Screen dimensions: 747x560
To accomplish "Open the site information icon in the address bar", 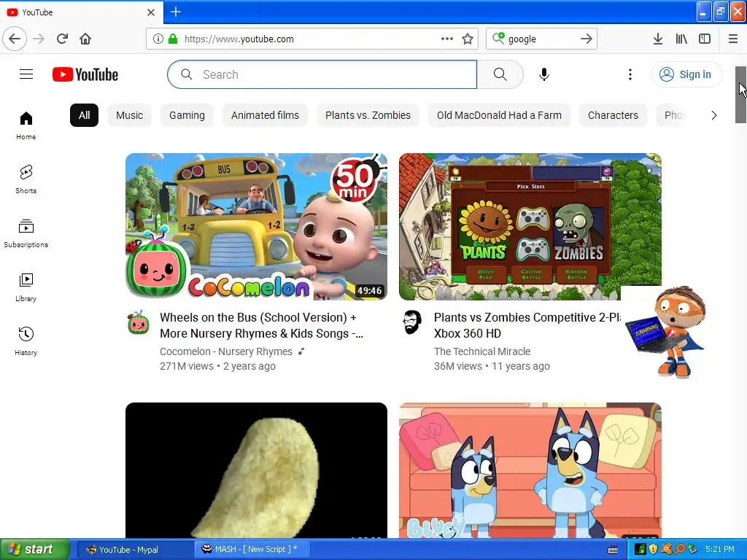I will coord(158,39).
